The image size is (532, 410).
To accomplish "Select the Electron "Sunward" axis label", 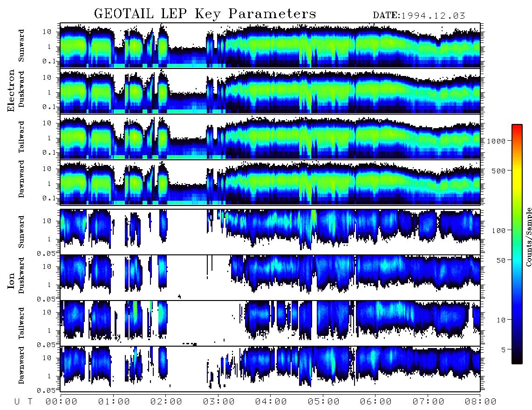I will [21, 46].
